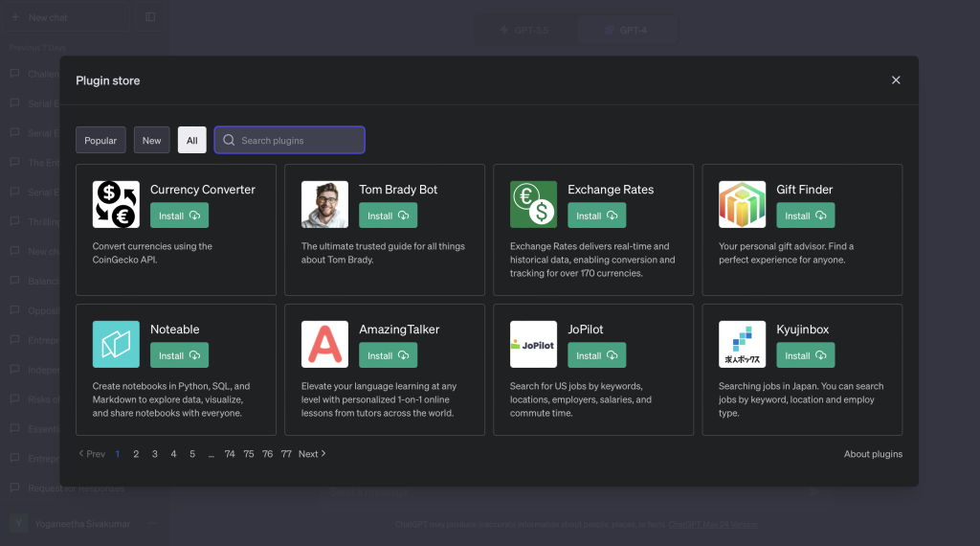Go to plugin page 74
980x546 pixels.
tap(230, 454)
